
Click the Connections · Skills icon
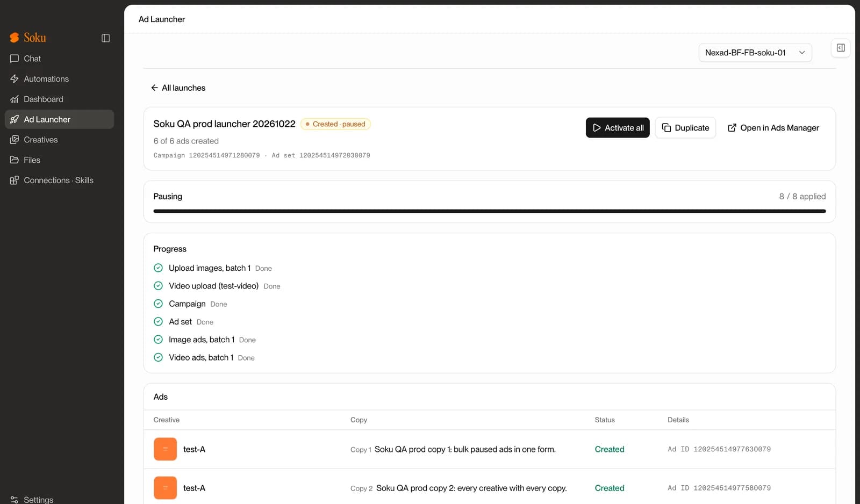[15, 181]
